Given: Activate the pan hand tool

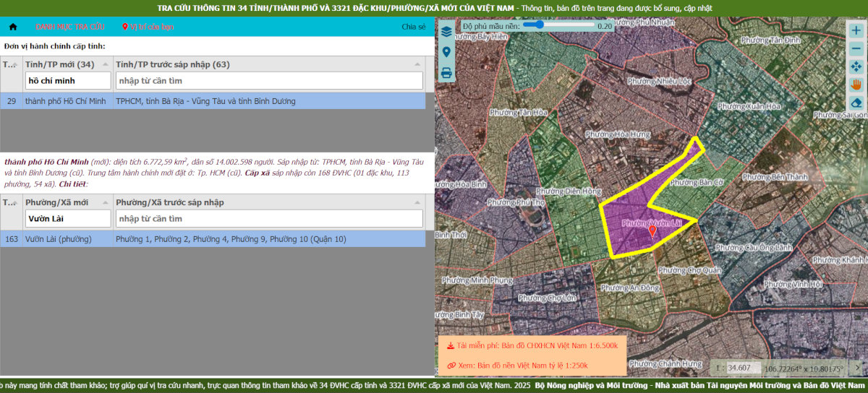Looking at the screenshot, I should (856, 84).
